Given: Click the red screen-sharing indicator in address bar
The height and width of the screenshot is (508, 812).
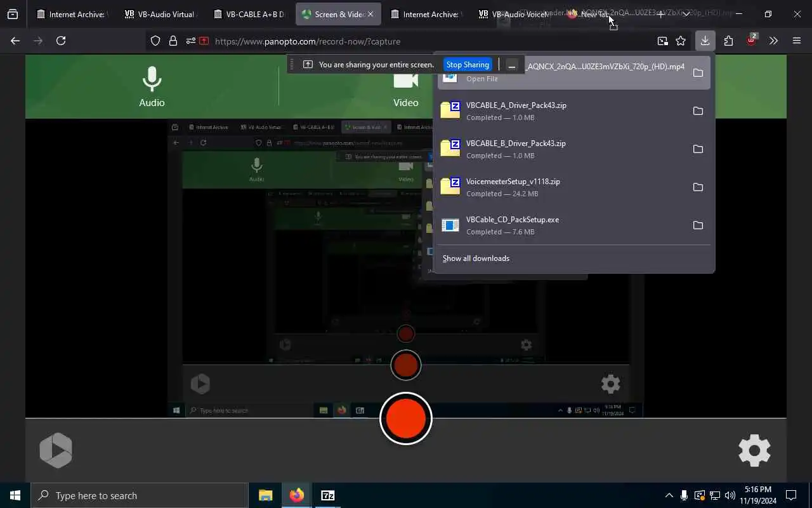Looking at the screenshot, I should (204, 41).
